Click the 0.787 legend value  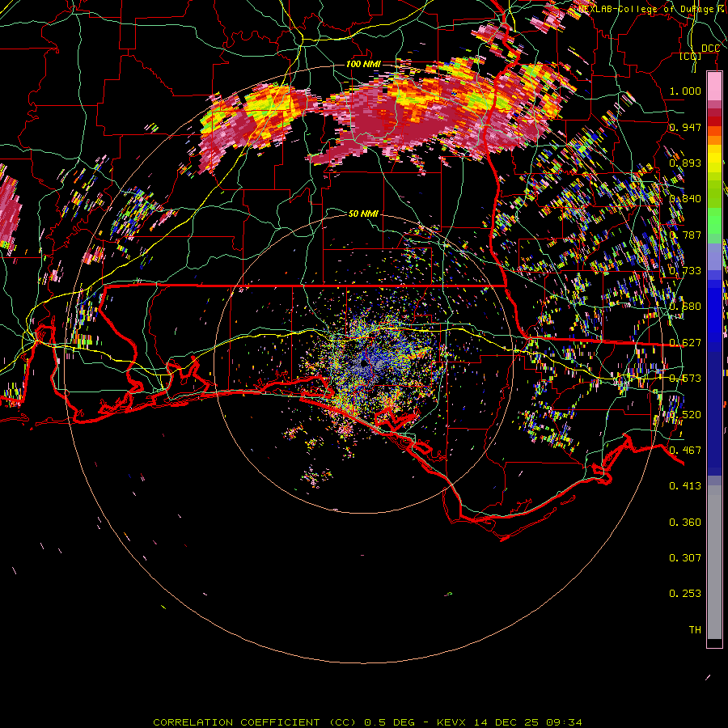pyautogui.click(x=685, y=235)
